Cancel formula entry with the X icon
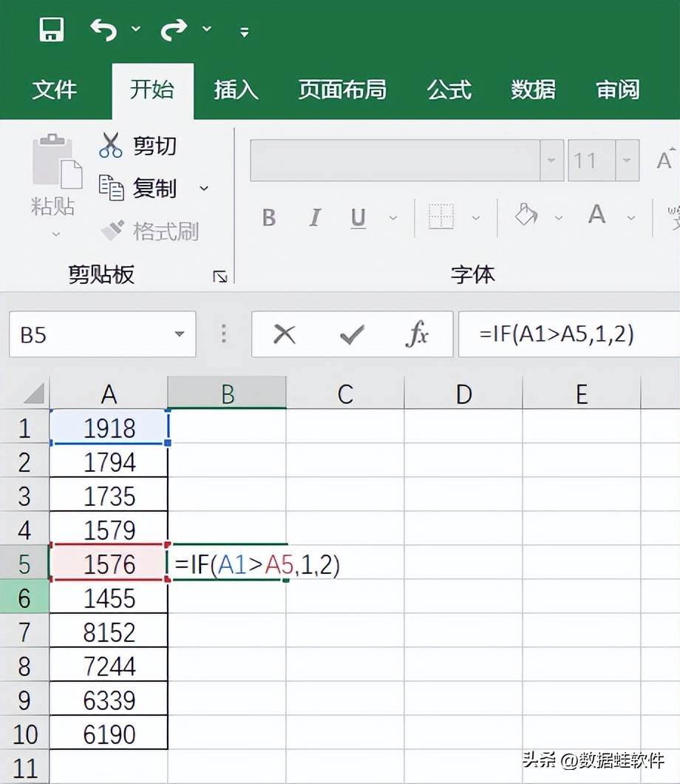The height and width of the screenshot is (784, 680). [x=284, y=335]
